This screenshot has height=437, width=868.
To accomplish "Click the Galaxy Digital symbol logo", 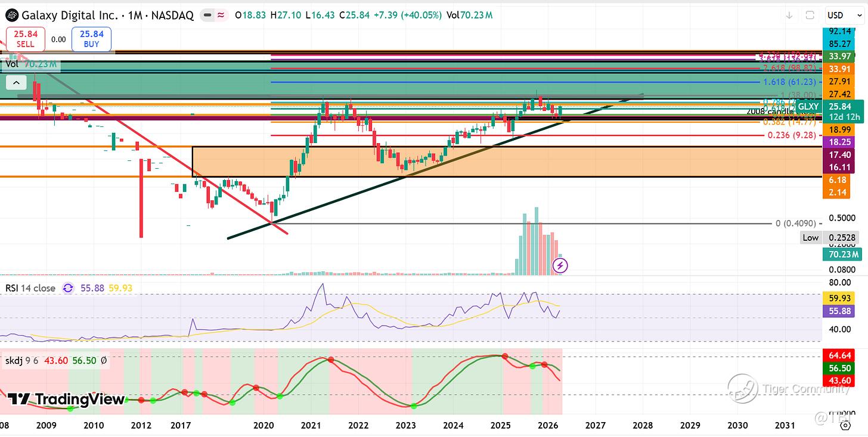I will (x=11, y=15).
